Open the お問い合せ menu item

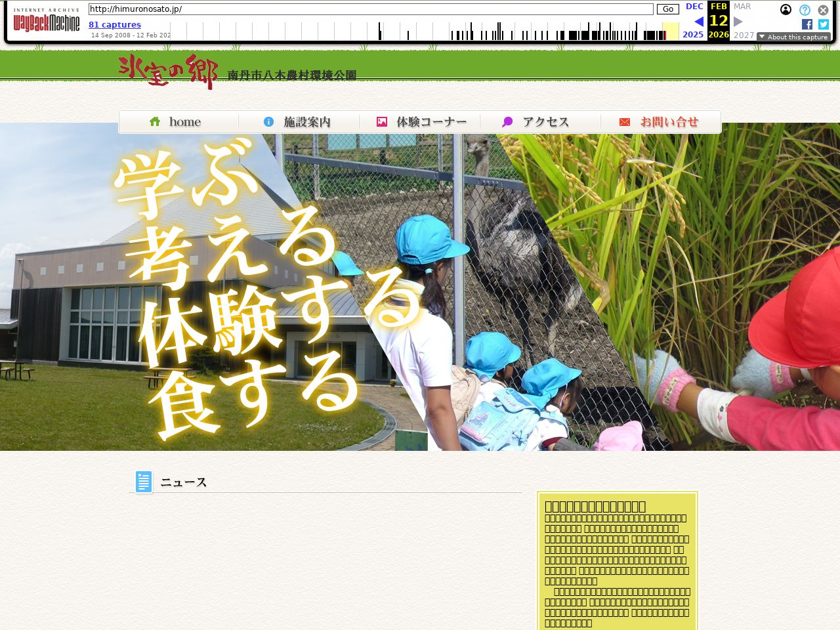click(x=661, y=122)
